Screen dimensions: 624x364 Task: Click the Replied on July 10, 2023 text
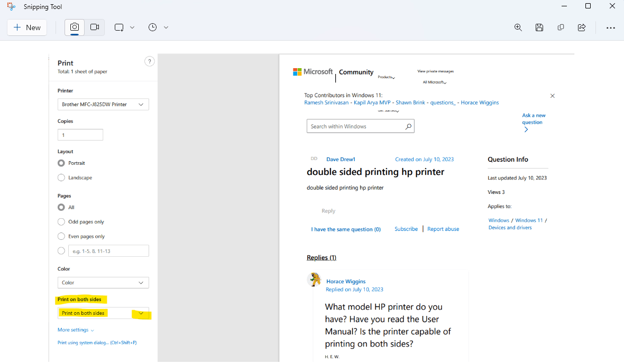point(355,290)
